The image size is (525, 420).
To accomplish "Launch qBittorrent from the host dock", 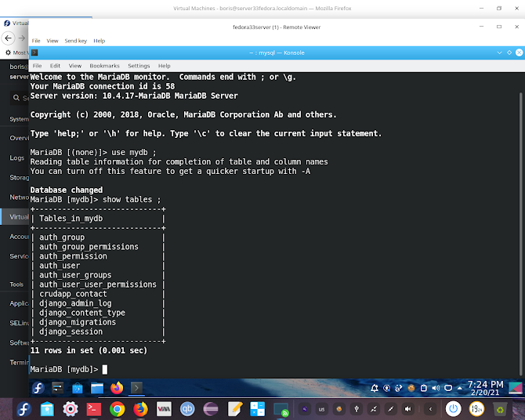I will click(187, 409).
